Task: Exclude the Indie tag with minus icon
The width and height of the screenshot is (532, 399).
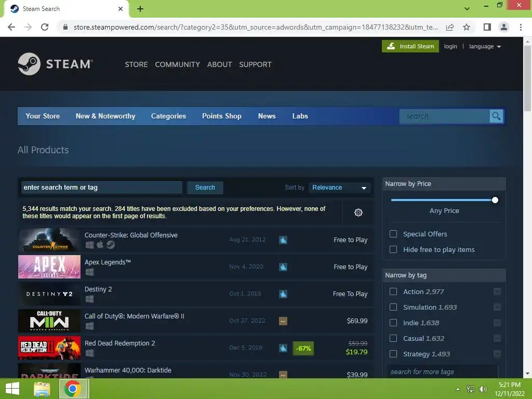Action: click(497, 323)
